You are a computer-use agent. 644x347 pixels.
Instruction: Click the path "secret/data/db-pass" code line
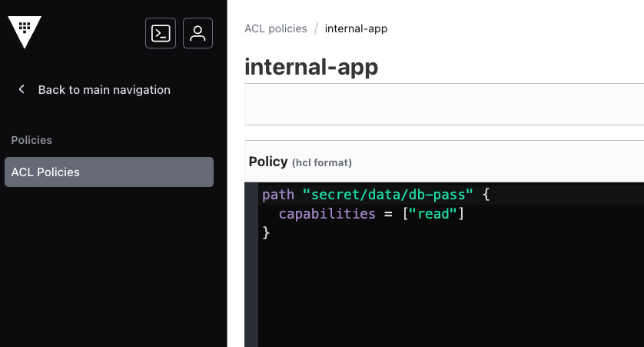[376, 195]
